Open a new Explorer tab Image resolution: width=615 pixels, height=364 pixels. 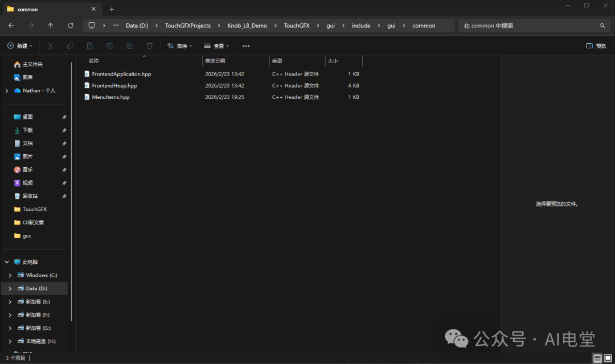click(x=112, y=9)
